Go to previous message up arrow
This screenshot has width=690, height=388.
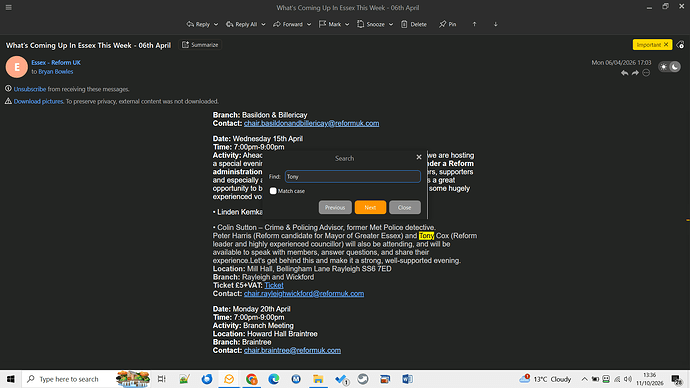pos(474,24)
